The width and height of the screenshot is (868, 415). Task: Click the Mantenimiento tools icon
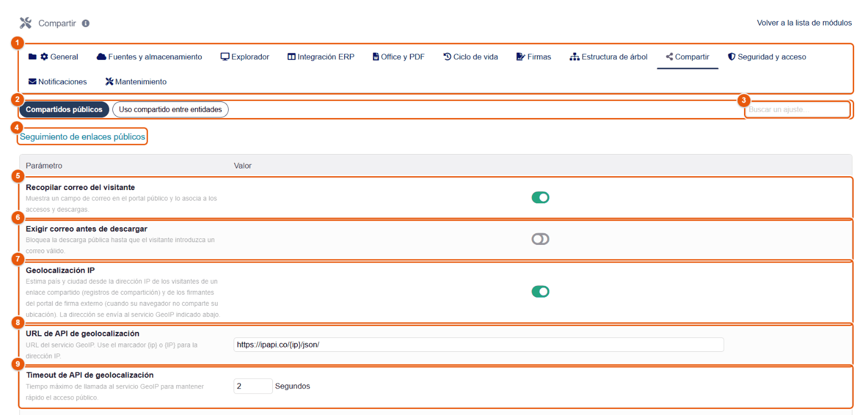[x=109, y=81]
